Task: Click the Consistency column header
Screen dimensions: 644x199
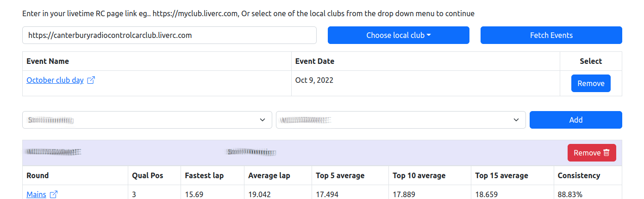Action: click(x=579, y=175)
